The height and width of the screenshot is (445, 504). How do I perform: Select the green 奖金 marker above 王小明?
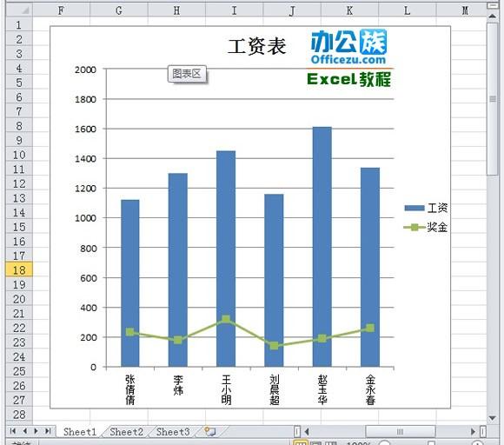226,319
